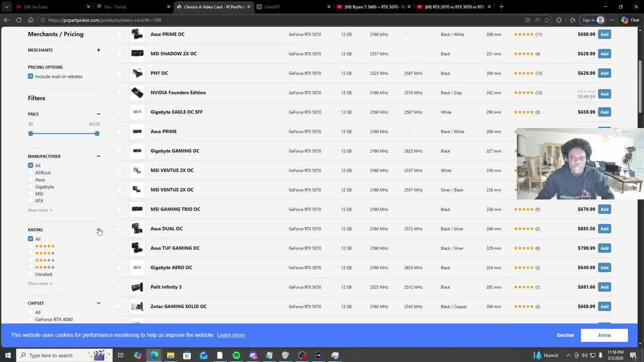Open Spotify from the taskbar
Image resolution: width=644 pixels, height=362 pixels.
[x=236, y=355]
